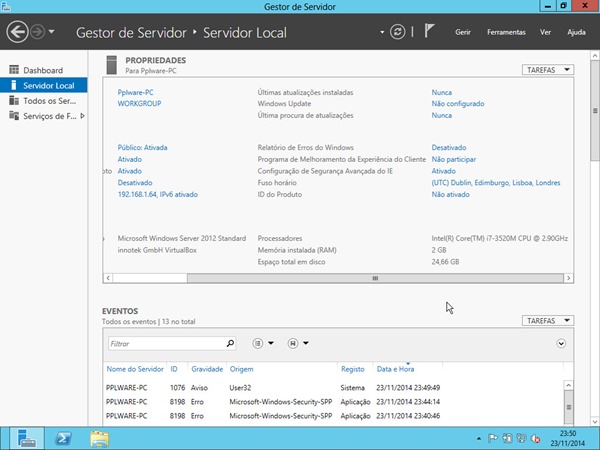Click the properties horizontal scrollbar thumb
Screen dimensions: 600x450
point(375,278)
